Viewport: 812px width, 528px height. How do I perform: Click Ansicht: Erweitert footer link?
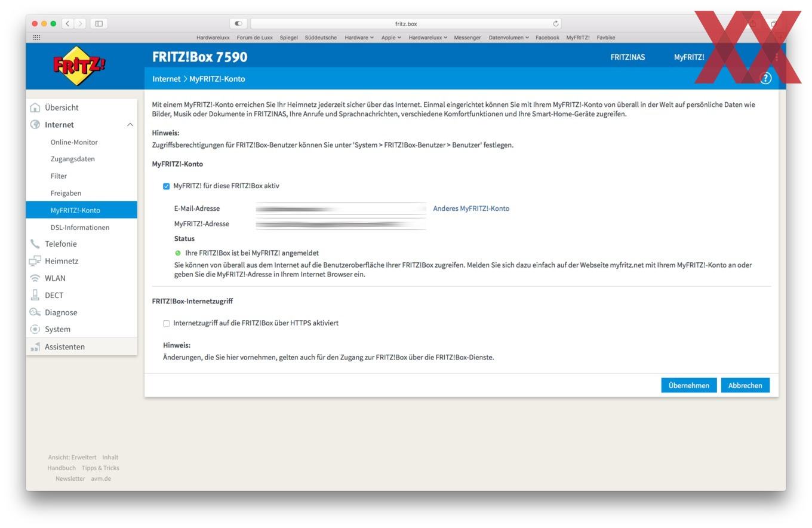tap(72, 458)
